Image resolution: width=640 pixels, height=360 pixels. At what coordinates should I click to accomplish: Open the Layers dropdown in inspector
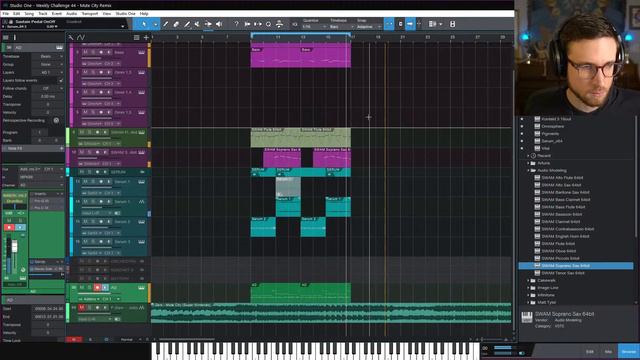coord(48,72)
